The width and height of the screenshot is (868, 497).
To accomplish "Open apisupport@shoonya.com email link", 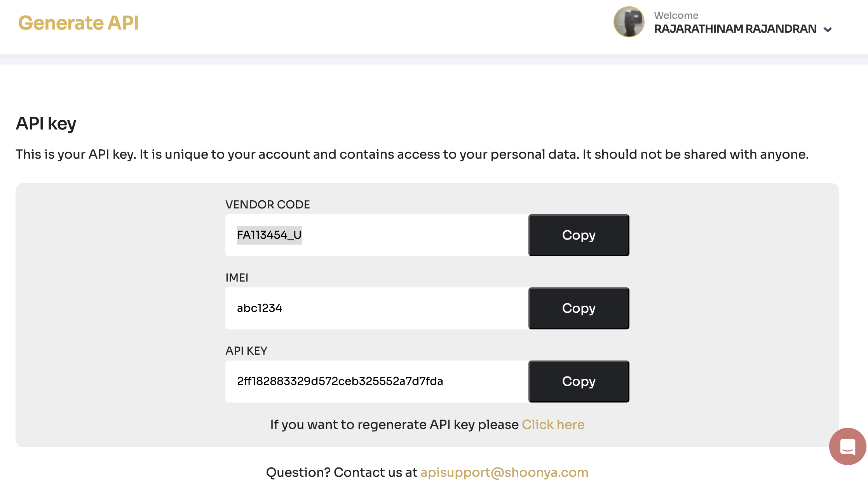I will click(x=504, y=472).
